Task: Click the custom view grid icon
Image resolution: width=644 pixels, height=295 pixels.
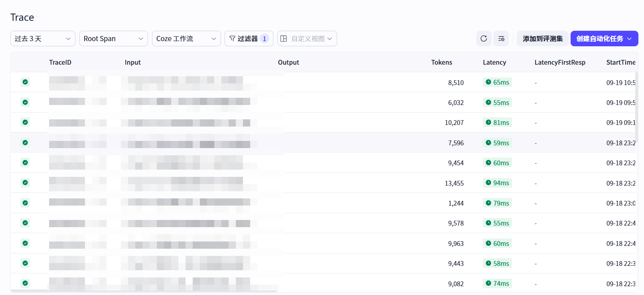Action: [x=284, y=39]
